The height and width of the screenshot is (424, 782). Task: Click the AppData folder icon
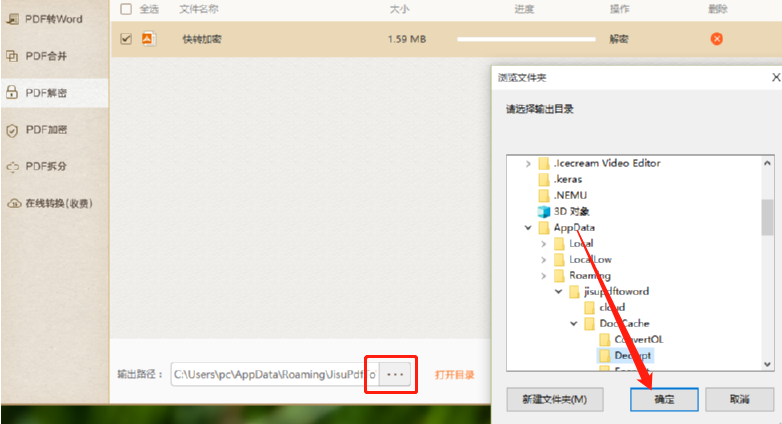click(544, 228)
